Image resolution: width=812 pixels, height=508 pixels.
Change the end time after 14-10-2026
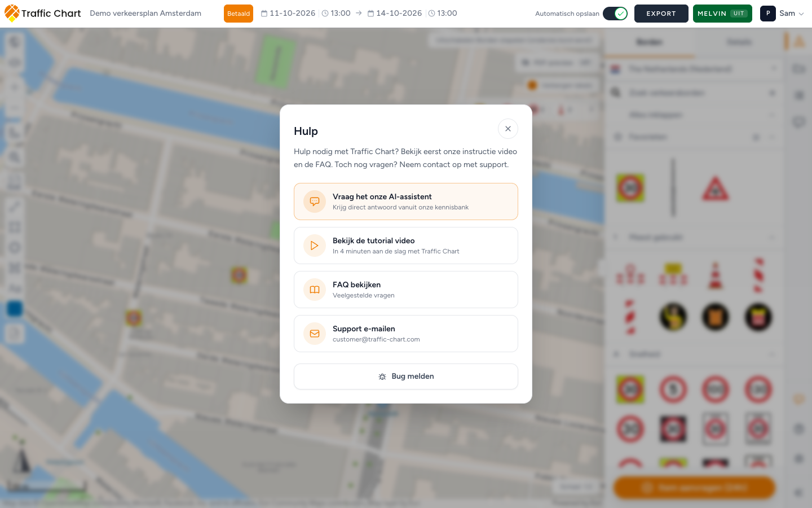(x=443, y=14)
